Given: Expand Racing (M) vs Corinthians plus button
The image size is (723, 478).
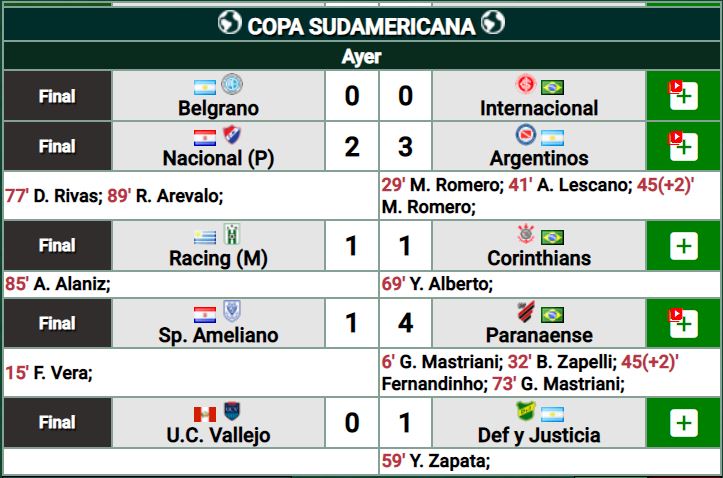Looking at the screenshot, I should 683,246.
